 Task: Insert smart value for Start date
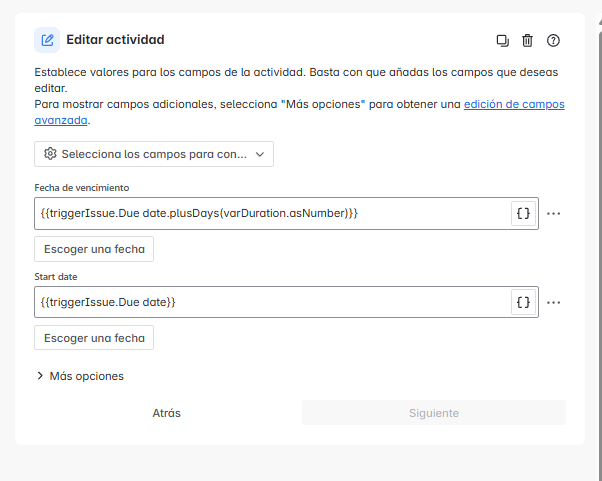pyautogui.click(x=523, y=302)
